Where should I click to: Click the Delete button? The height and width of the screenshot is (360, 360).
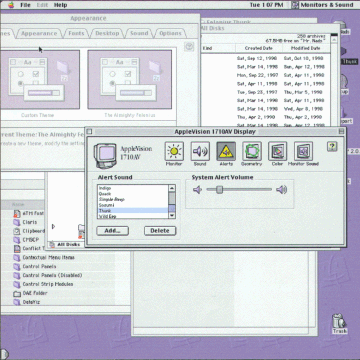click(x=160, y=231)
